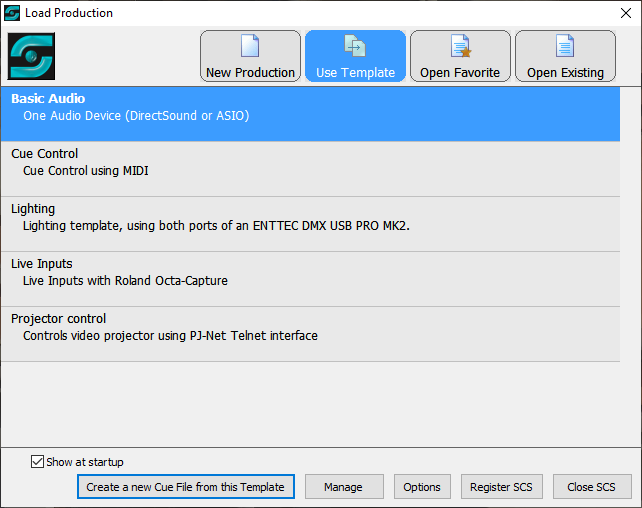This screenshot has height=508, width=642.
Task: Select the Basic Audio template
Action: [x=310, y=114]
